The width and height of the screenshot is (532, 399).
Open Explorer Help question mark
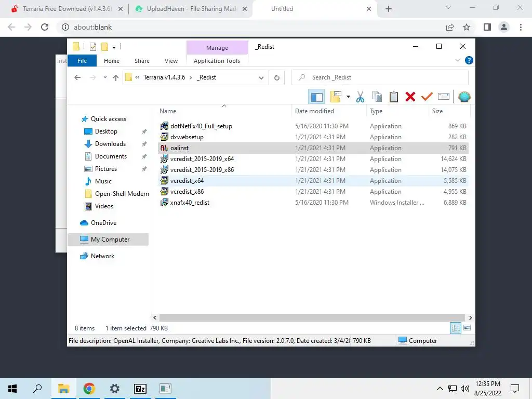(469, 60)
